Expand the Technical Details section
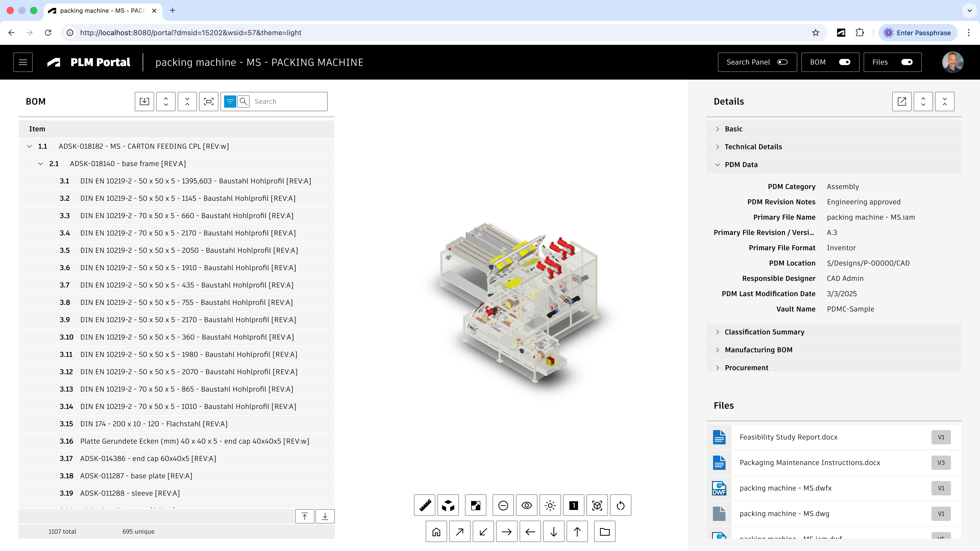 click(x=753, y=147)
